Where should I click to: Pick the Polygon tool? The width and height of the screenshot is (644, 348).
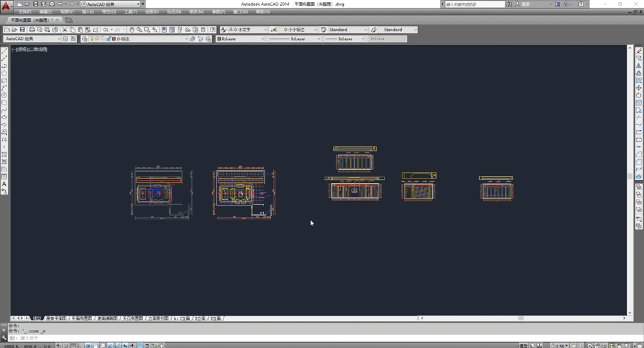(x=4, y=73)
